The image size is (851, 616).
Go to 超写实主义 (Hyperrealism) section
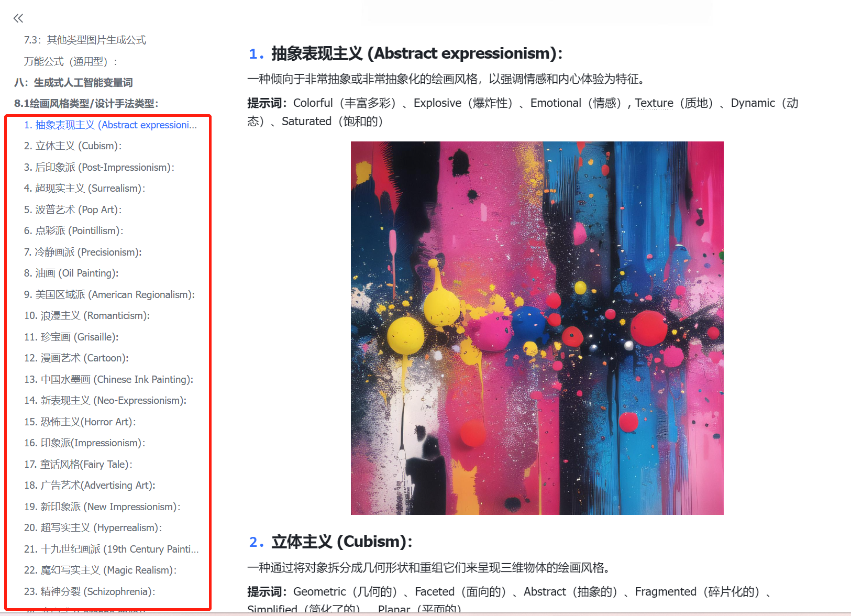pyautogui.click(x=93, y=527)
